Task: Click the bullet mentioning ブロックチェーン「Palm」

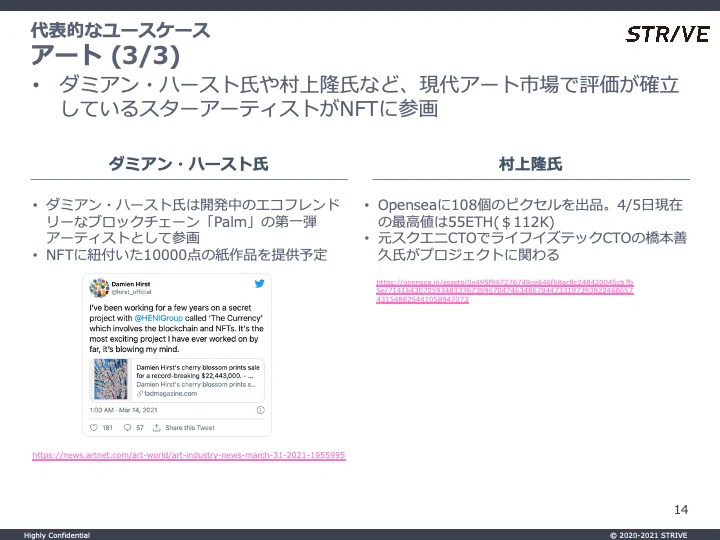Action: tap(192, 221)
